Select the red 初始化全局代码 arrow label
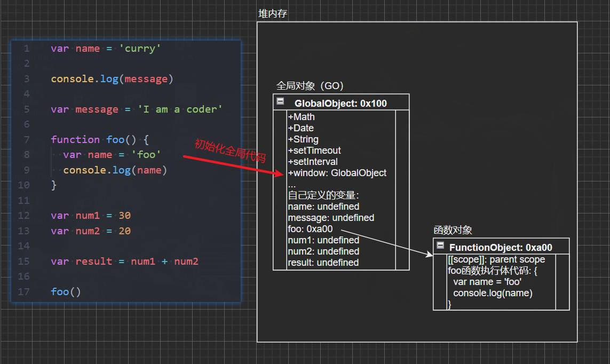Screen dimensions: 610x364 tap(230, 152)
